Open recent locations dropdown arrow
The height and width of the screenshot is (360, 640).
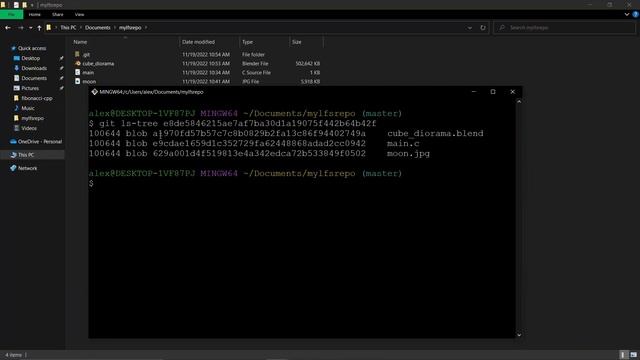click(31, 28)
